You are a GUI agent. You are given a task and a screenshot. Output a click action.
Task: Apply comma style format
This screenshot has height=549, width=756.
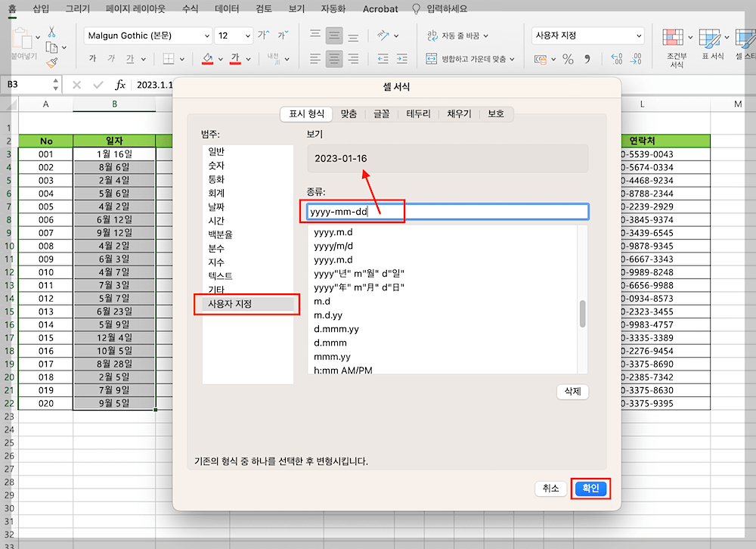(587, 59)
